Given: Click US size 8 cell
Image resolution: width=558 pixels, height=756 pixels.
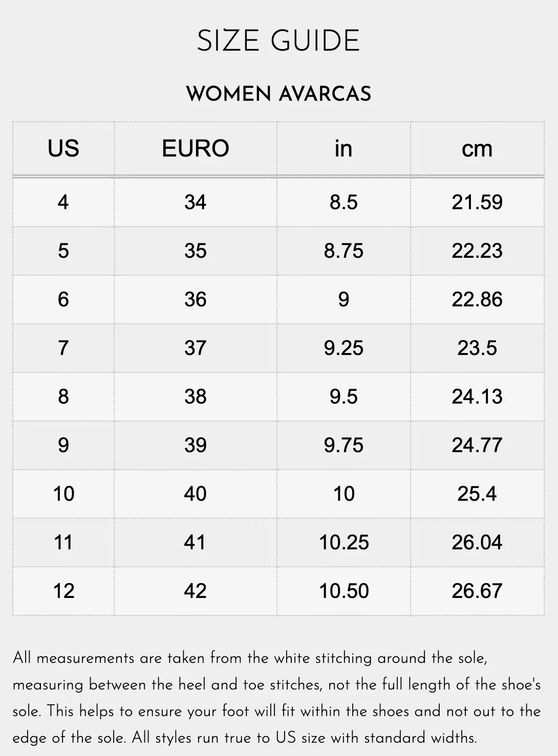Looking at the screenshot, I should tap(63, 397).
